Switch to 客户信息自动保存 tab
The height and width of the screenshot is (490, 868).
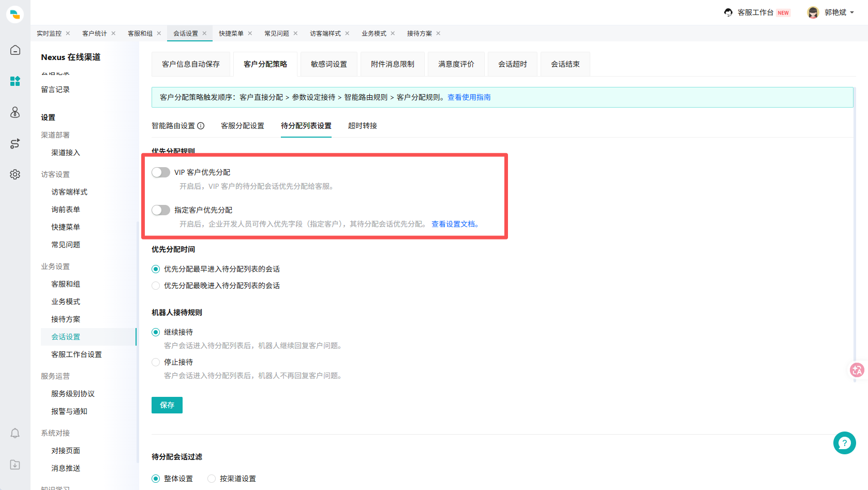(191, 64)
